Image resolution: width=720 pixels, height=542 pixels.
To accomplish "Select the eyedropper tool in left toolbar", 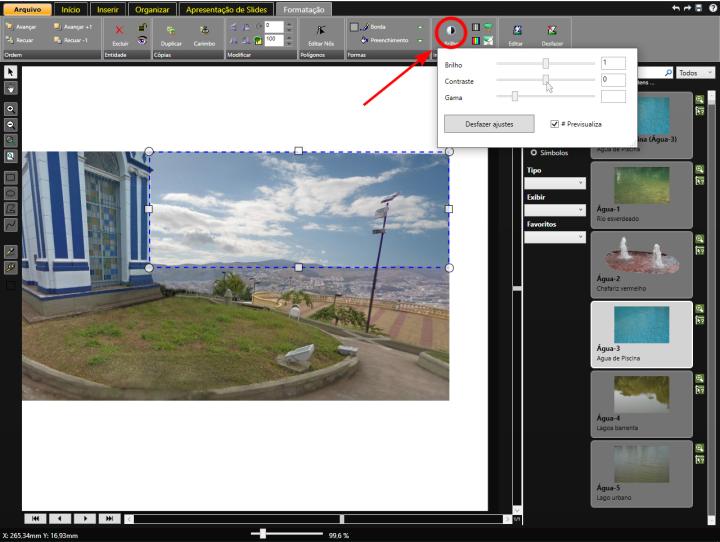I will coord(11,251).
